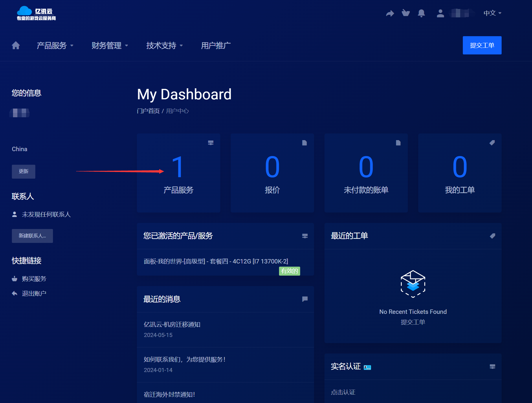Click the 最近的消息 panel title
The height and width of the screenshot is (403, 532).
point(162,299)
